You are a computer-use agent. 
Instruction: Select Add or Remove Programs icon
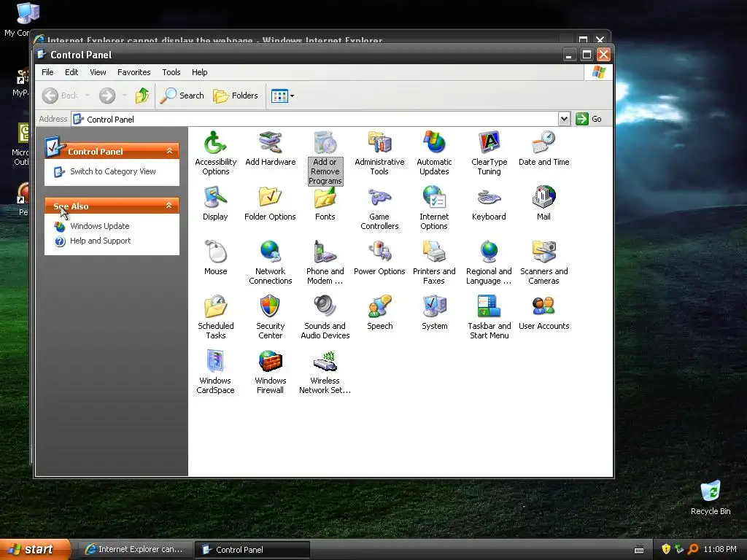pos(325,143)
